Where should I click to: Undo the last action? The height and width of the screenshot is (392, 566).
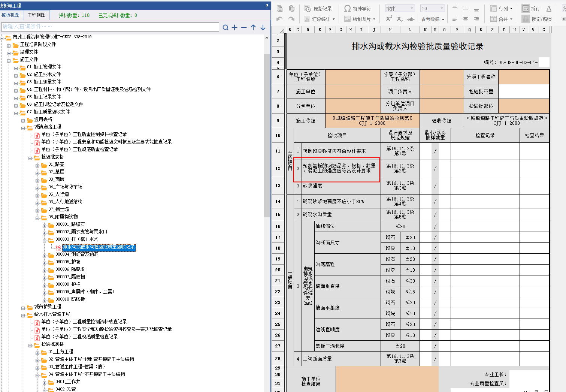point(279,19)
